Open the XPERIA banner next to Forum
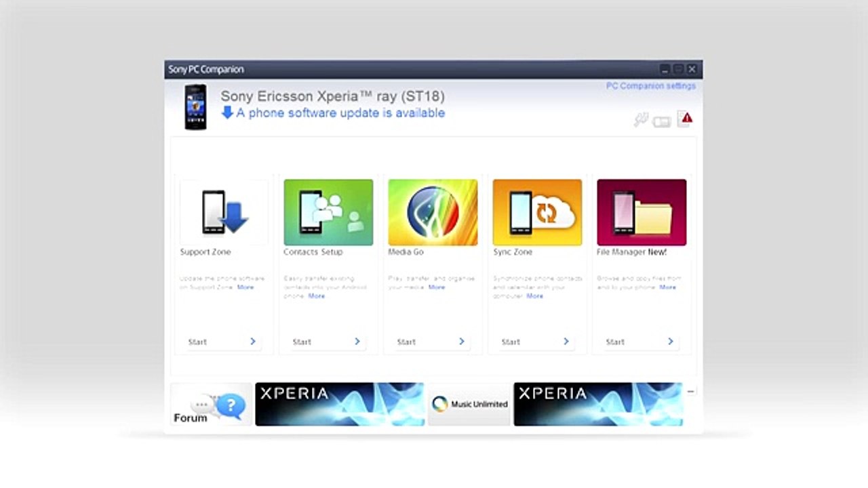The width and height of the screenshot is (868, 488). [x=340, y=405]
